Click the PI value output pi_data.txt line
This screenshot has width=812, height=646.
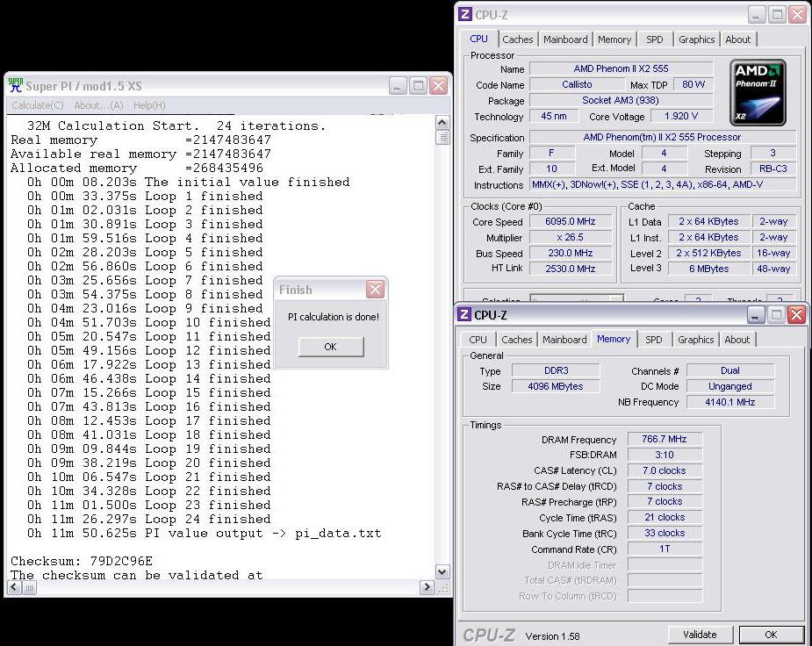pos(204,533)
